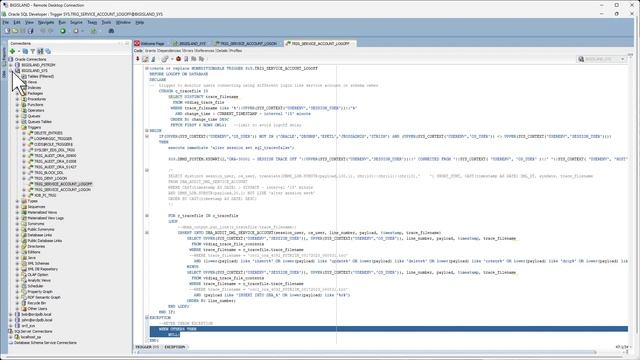Expand the Packages node
Viewport: 640px width, 360px height.
click(x=18, y=93)
